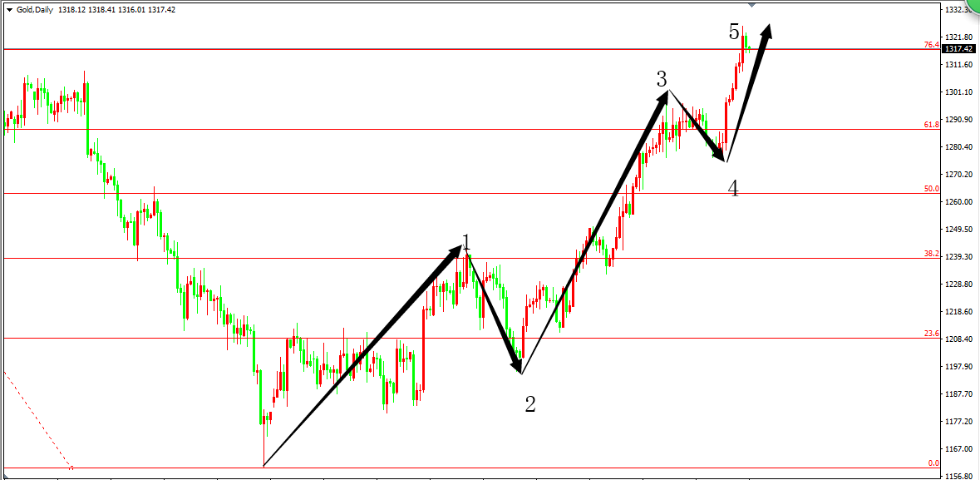Select the wave label number 2
The image size is (980, 480).
coord(529,405)
